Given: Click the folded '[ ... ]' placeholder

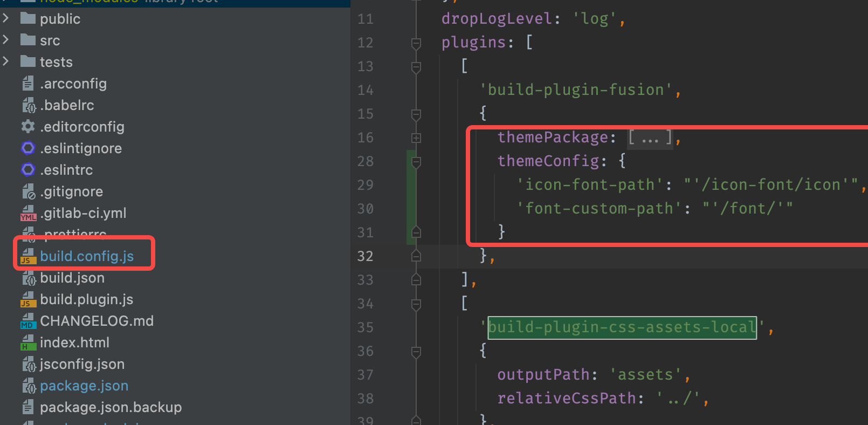Looking at the screenshot, I should (x=650, y=138).
